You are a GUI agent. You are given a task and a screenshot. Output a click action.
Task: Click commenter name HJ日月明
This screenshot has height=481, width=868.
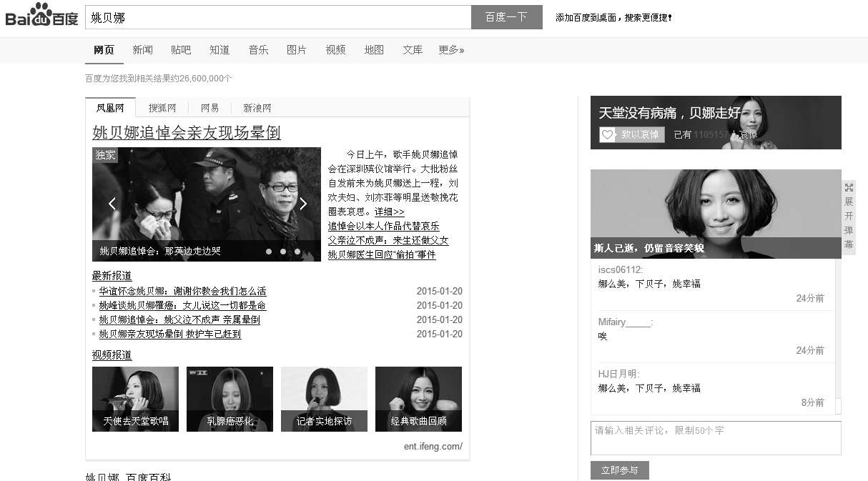[618, 374]
